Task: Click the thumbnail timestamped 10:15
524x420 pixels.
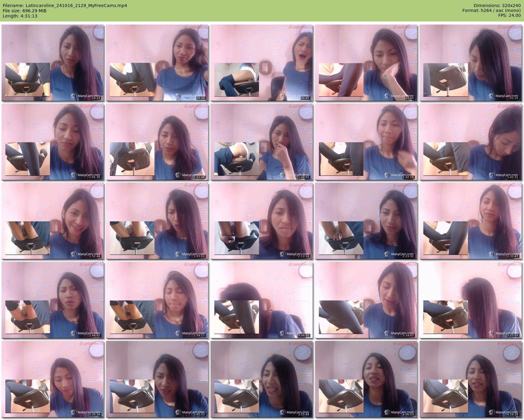Action: click(53, 63)
